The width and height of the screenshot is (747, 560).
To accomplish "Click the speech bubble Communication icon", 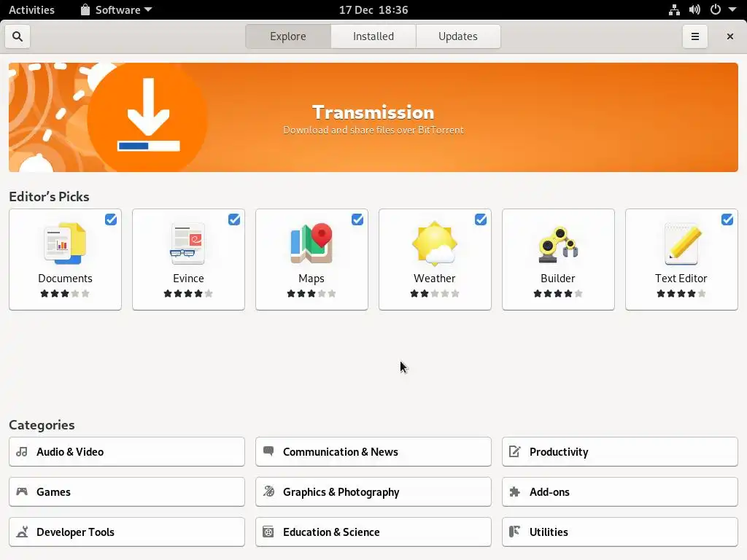I will coord(268,451).
